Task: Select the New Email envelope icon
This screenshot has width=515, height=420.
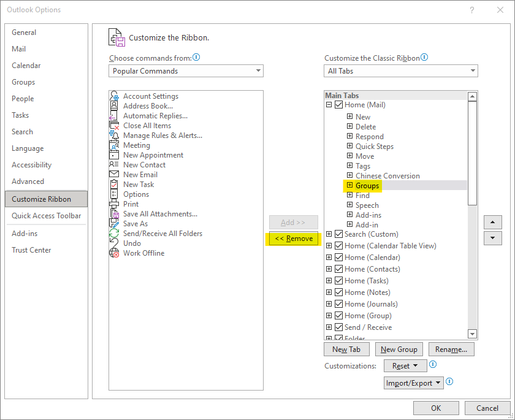Action: (114, 174)
